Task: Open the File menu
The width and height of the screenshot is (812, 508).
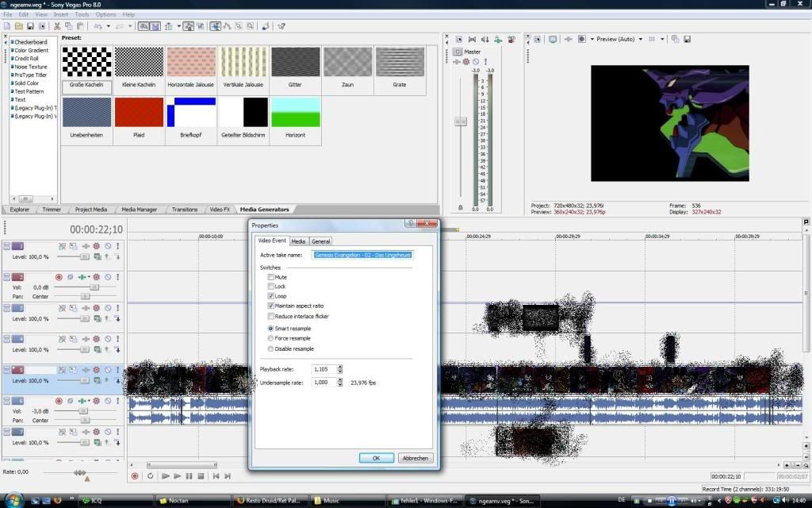Action: (8, 14)
